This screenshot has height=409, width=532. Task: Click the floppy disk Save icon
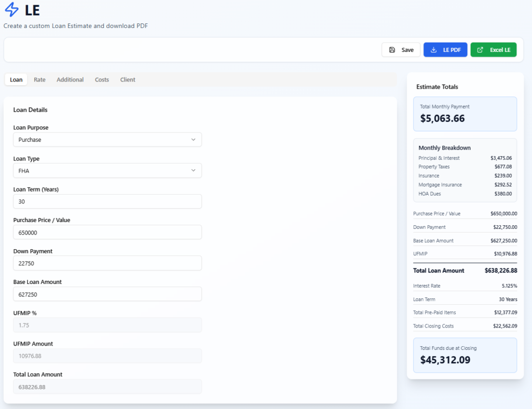392,50
